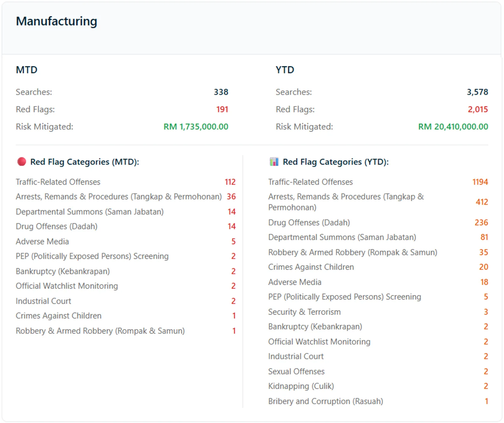This screenshot has width=504, height=423.
Task: Click the YTD section title
Action: 285,70
